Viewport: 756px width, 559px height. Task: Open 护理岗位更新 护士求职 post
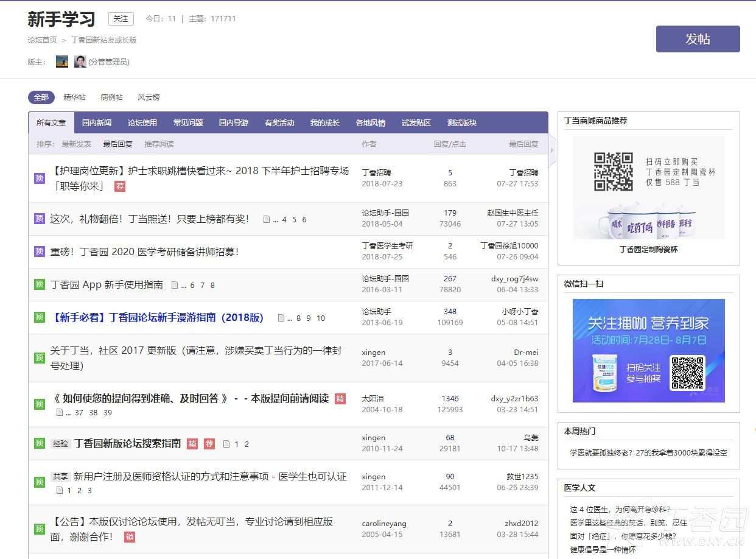[200, 178]
